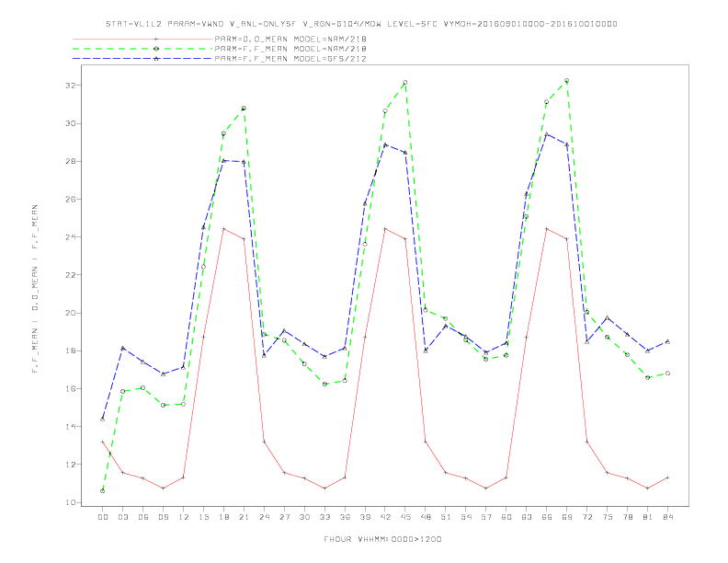Click the red solid legend line sample
Image resolution: width=728 pixels, height=563 pixels.
142,39
